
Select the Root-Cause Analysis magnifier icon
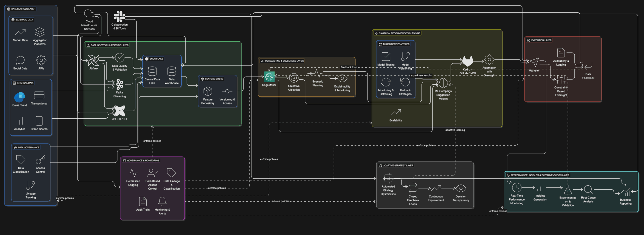pos(588,189)
